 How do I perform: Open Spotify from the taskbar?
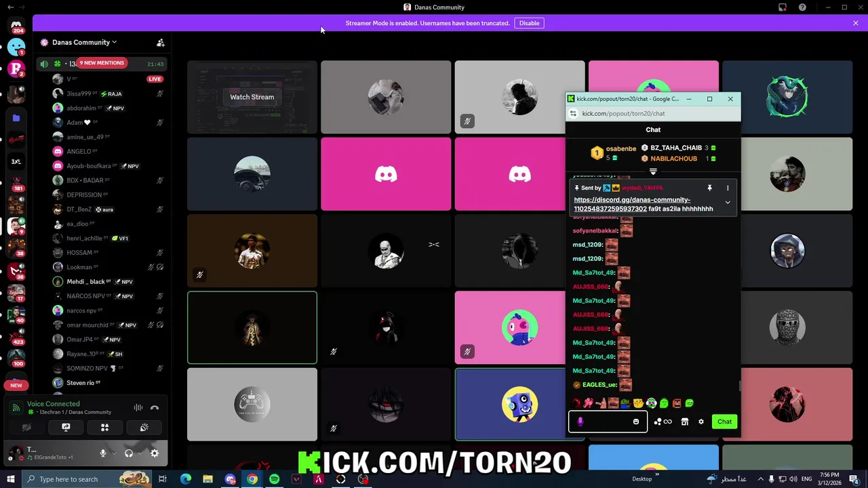[x=274, y=479]
